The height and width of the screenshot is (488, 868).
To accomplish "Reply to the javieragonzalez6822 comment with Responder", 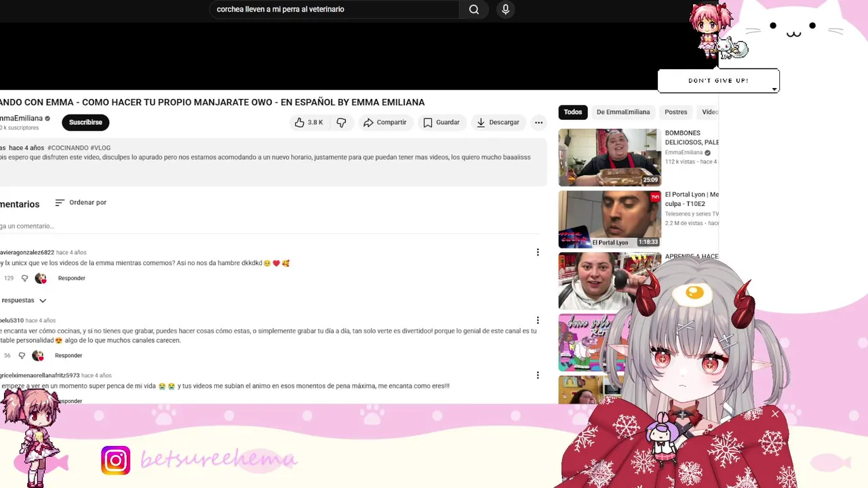I will point(72,279).
